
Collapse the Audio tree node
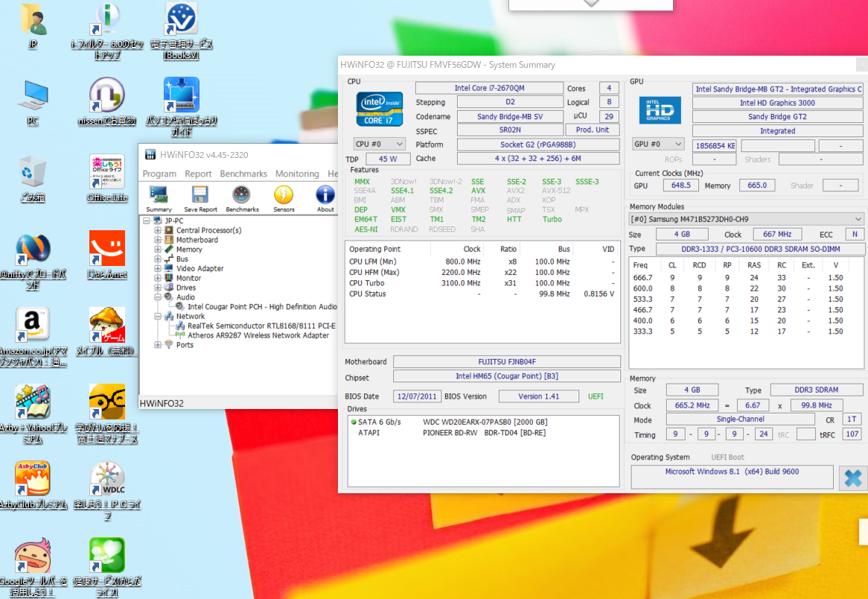pos(158,297)
